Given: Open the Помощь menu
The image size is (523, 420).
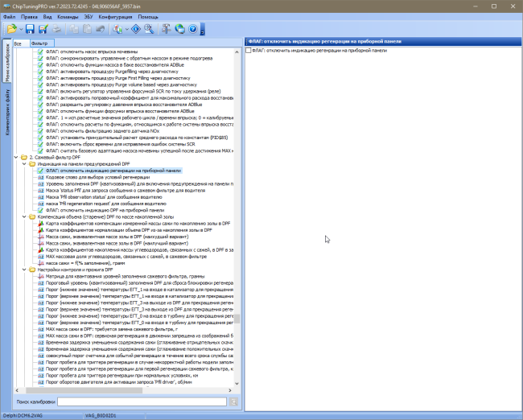Looking at the screenshot, I should pos(148,17).
